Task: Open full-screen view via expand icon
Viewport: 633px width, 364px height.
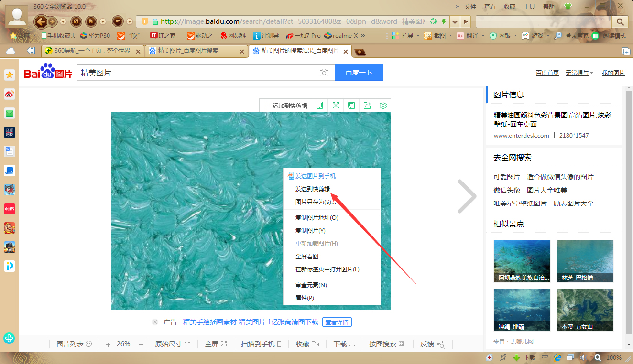Action: tap(336, 105)
